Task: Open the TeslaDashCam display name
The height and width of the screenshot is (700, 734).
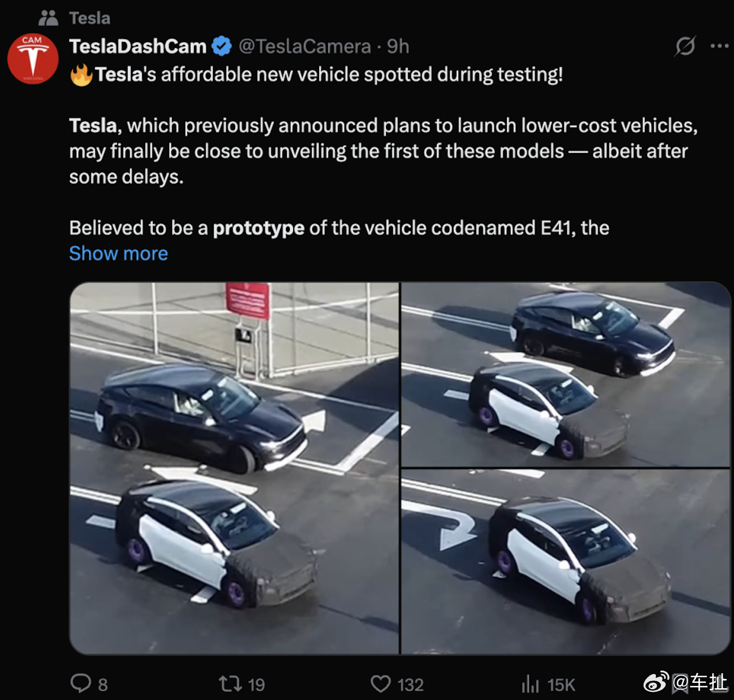Action: [138, 46]
